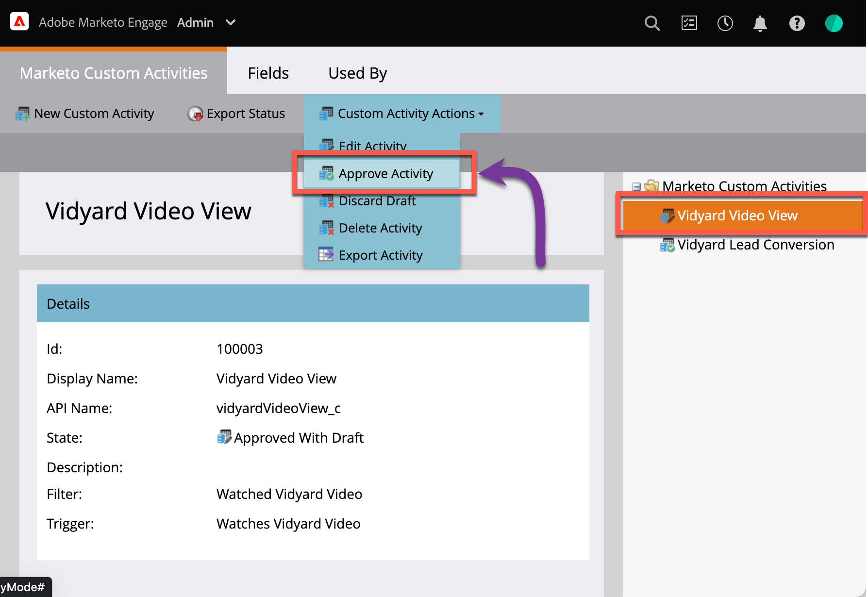Click the Approved With Draft state icon
This screenshot has width=868, height=597.
[224, 437]
